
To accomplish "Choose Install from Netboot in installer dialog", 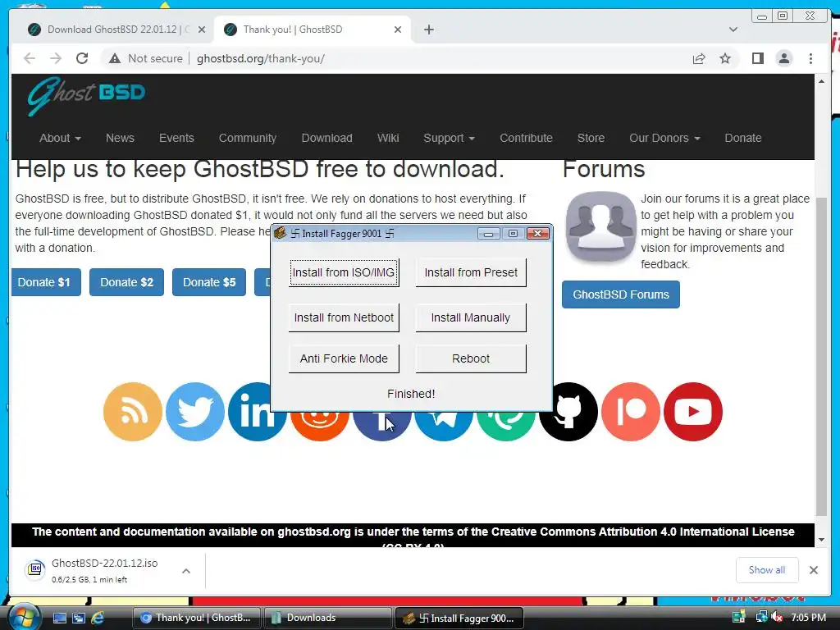I will [344, 317].
